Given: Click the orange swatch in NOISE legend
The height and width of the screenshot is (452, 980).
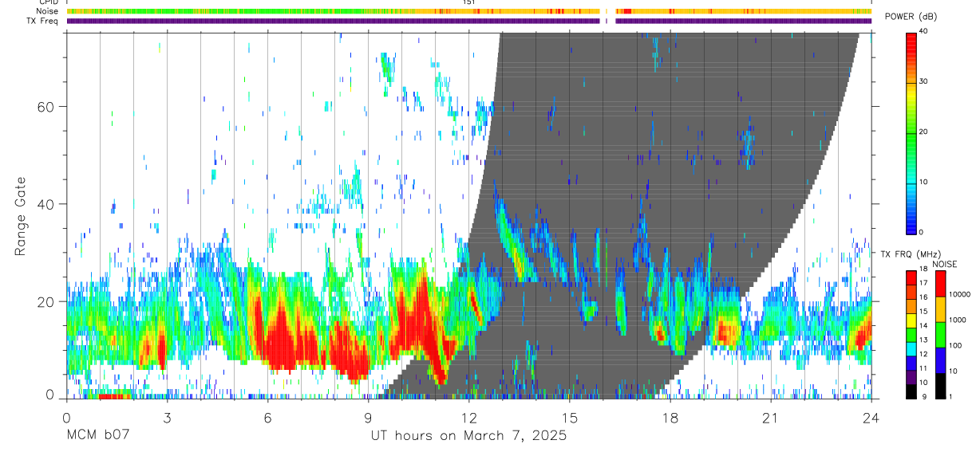Looking at the screenshot, I should tap(941, 309).
